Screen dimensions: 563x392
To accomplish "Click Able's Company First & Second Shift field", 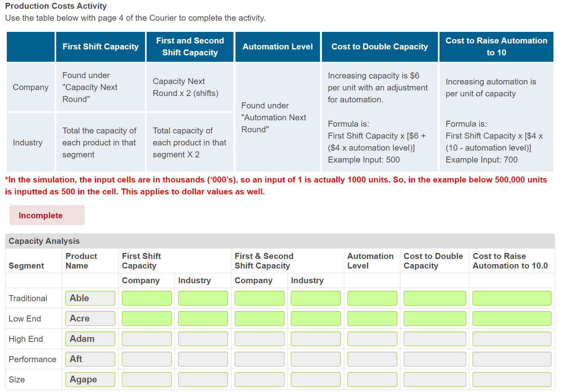I will coord(259,298).
